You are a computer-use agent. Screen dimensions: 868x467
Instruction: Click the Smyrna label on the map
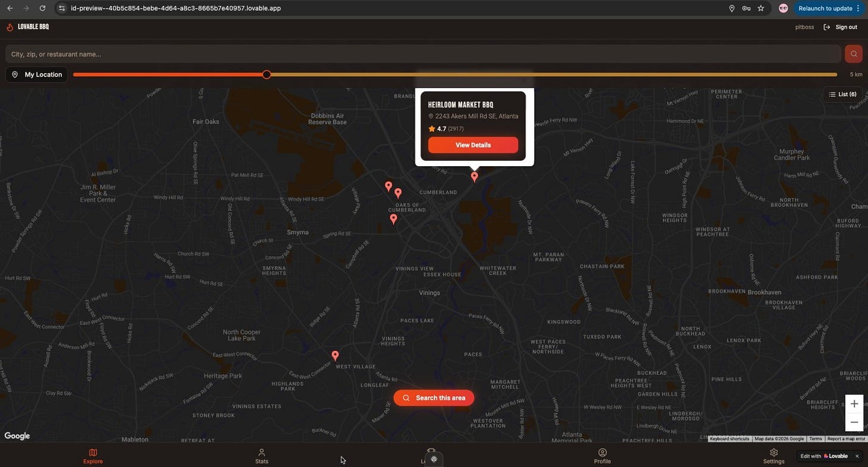297,232
